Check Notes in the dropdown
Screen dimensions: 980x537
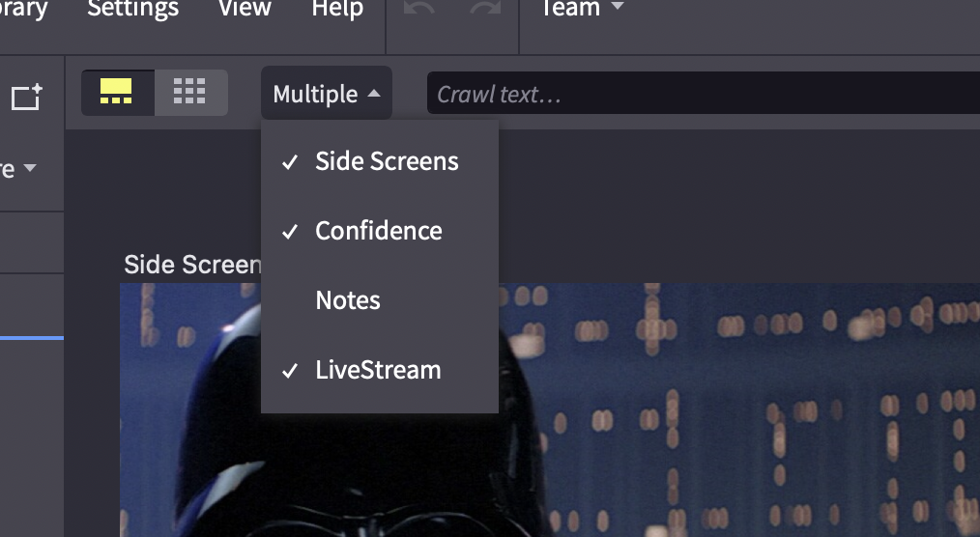(380, 300)
